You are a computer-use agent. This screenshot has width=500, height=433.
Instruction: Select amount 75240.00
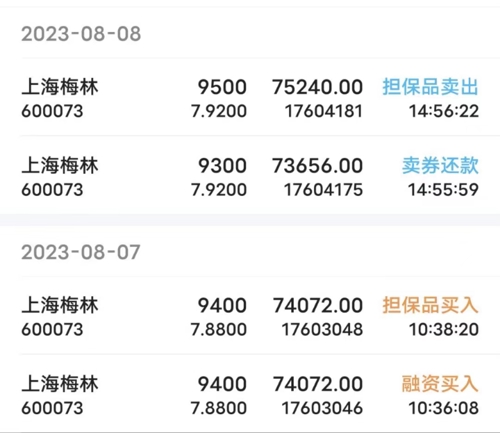click(x=317, y=87)
